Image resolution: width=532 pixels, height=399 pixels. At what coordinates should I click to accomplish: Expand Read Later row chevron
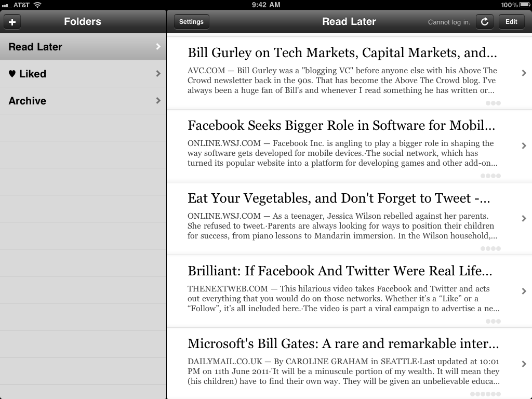158,46
